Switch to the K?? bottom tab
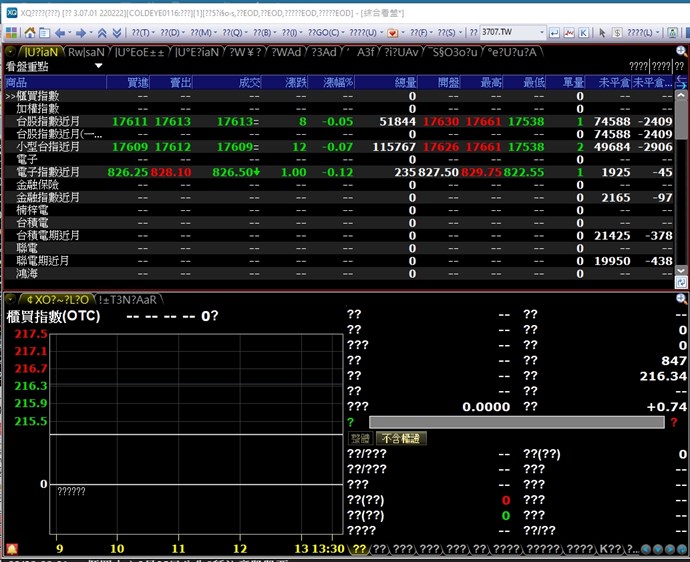690x562 pixels. point(609,549)
